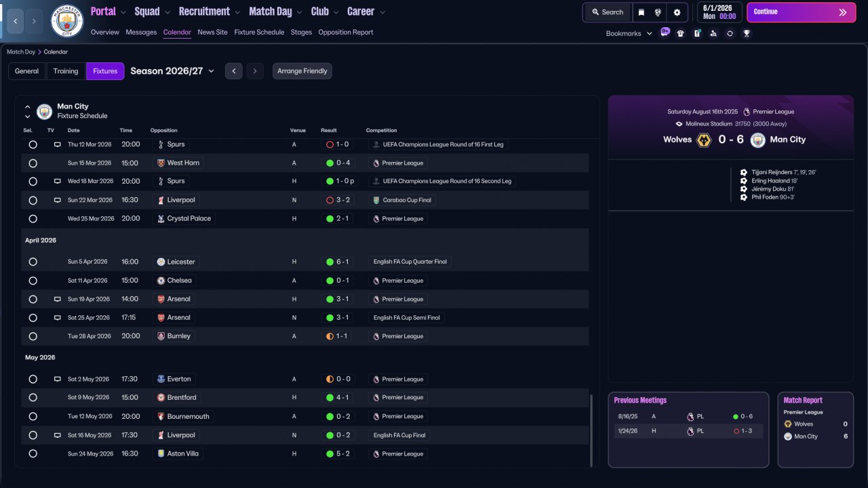Open the Club dropdown menu
Viewport: 868px width, 488px height.
[x=325, y=12]
